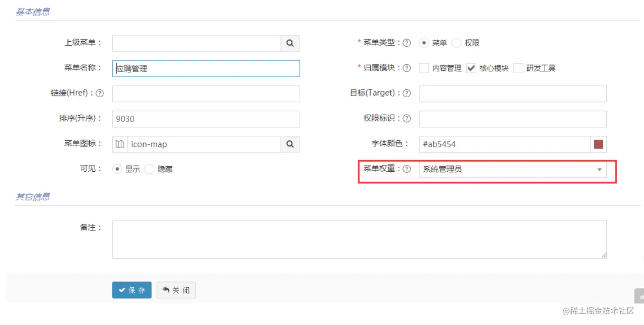Screen dimensions: 644x325
Task: Click the map icon preview in 菜单图标 field
Action: 120,144
